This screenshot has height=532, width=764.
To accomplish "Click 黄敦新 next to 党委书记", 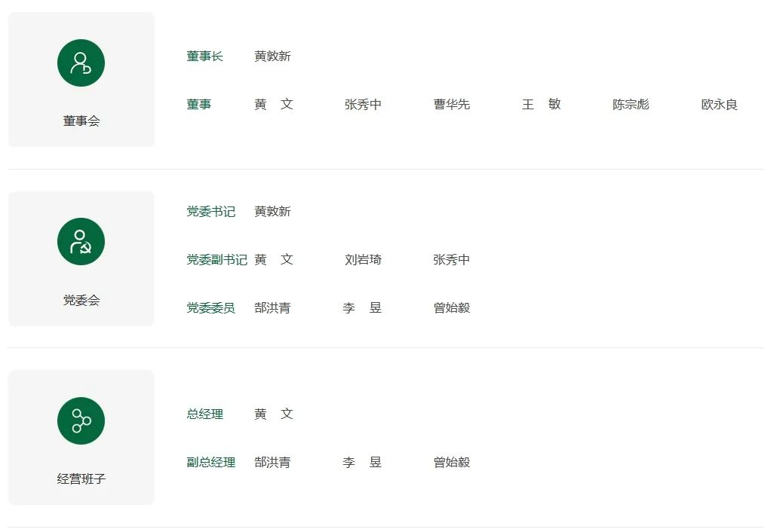I will (272, 211).
